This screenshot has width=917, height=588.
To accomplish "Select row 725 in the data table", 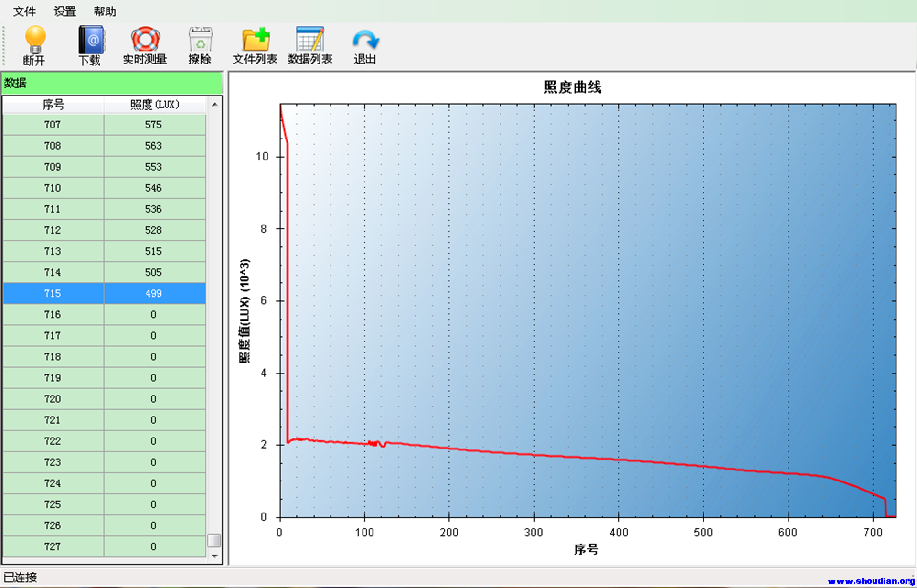I will (105, 504).
